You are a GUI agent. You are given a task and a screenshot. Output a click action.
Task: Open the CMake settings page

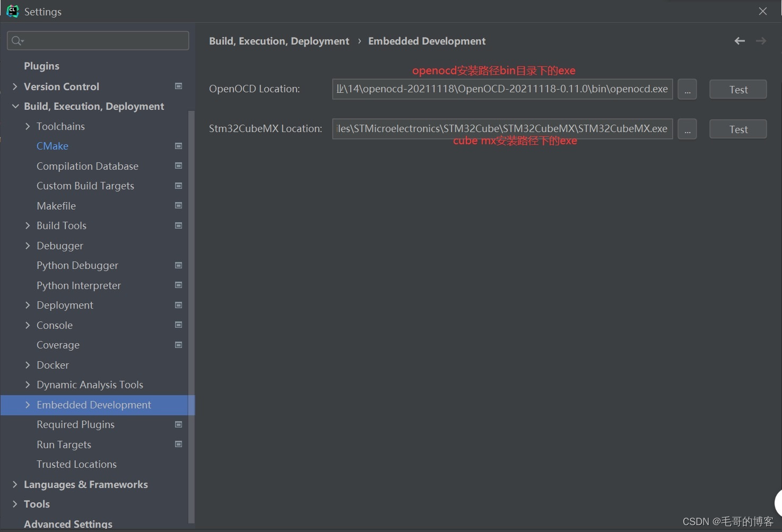(x=53, y=146)
